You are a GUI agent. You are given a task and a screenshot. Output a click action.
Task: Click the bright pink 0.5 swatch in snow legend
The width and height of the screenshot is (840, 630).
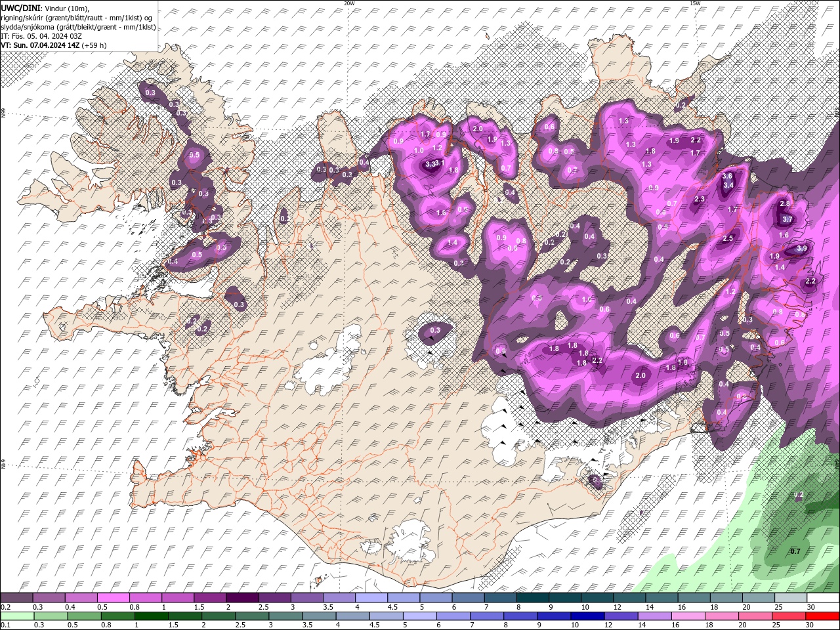(113, 598)
